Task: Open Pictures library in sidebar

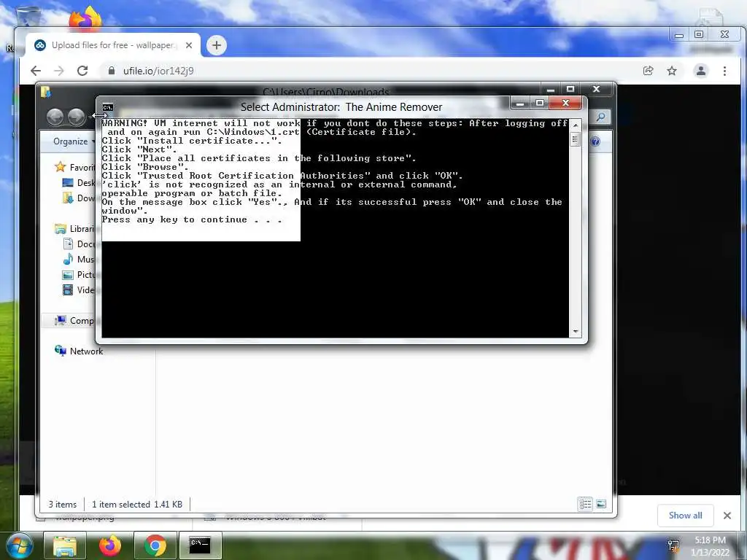Action: tap(79, 275)
